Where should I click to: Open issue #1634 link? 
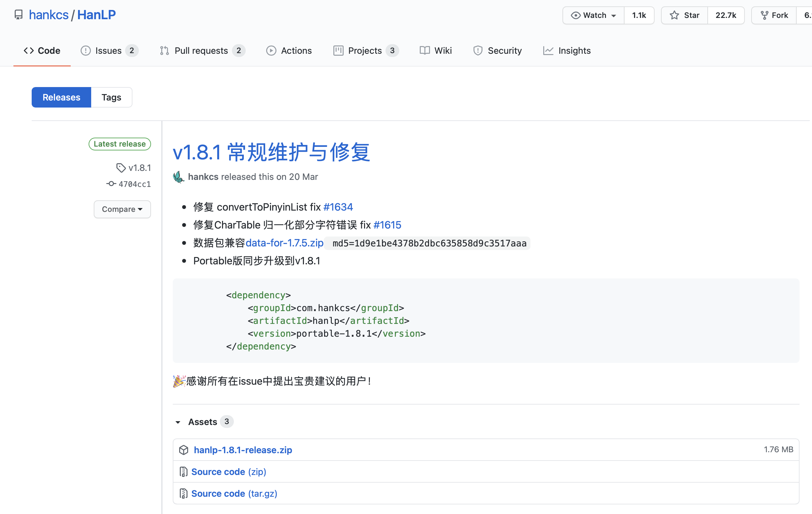(338, 207)
